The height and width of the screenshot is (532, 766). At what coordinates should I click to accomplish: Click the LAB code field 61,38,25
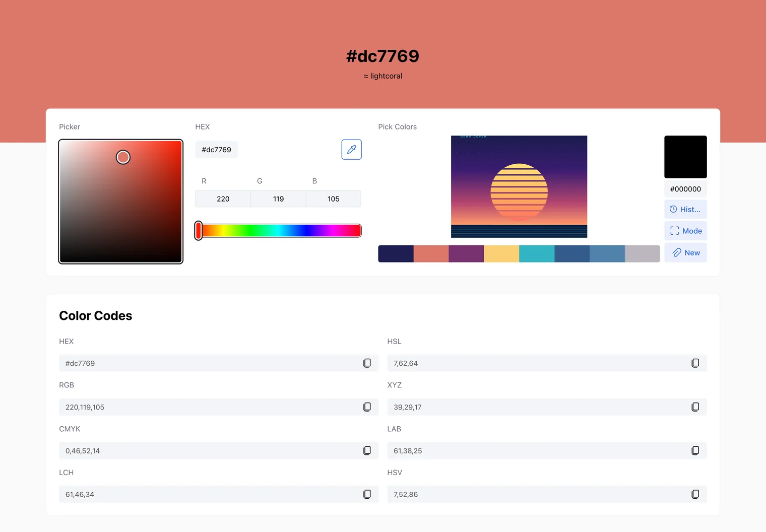click(547, 451)
